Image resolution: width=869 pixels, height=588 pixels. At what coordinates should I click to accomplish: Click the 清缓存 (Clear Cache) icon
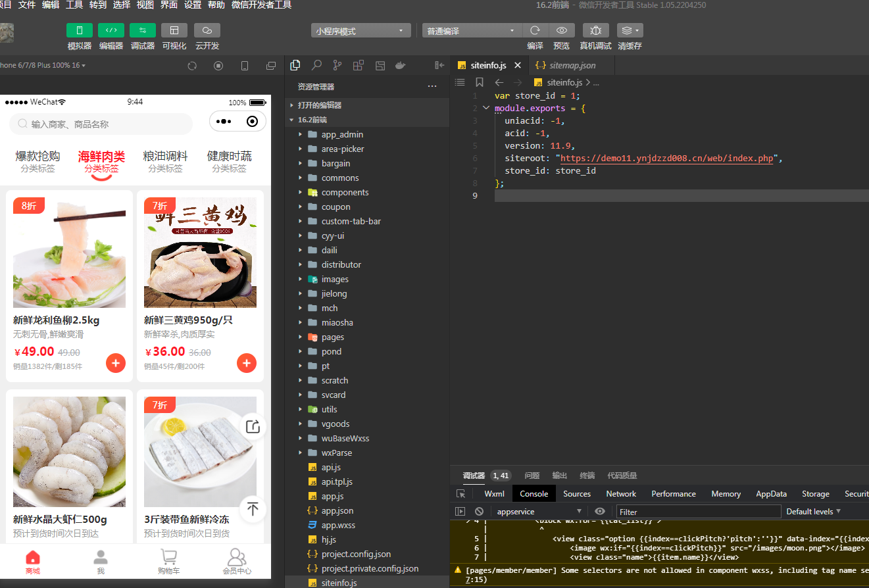pyautogui.click(x=628, y=30)
